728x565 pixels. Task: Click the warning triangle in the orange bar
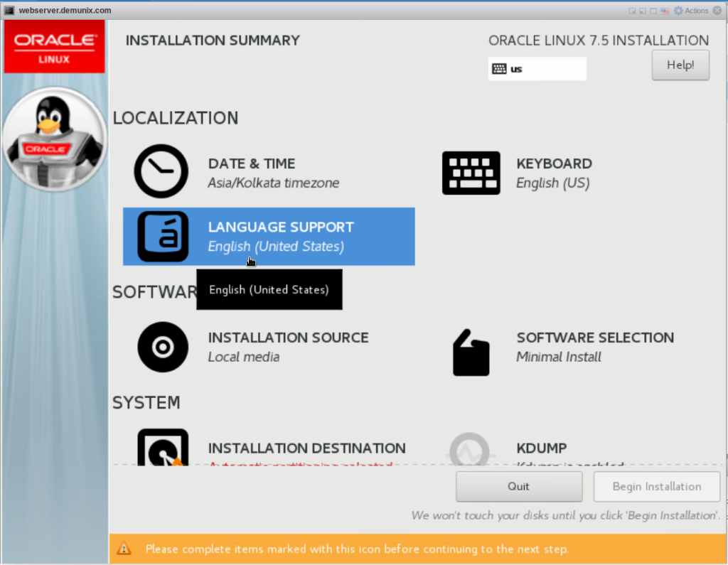124,549
